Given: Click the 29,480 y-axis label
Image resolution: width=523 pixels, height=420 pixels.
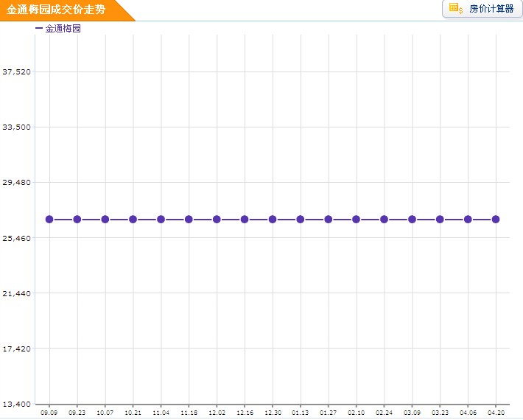Looking at the screenshot, I should tap(16, 183).
